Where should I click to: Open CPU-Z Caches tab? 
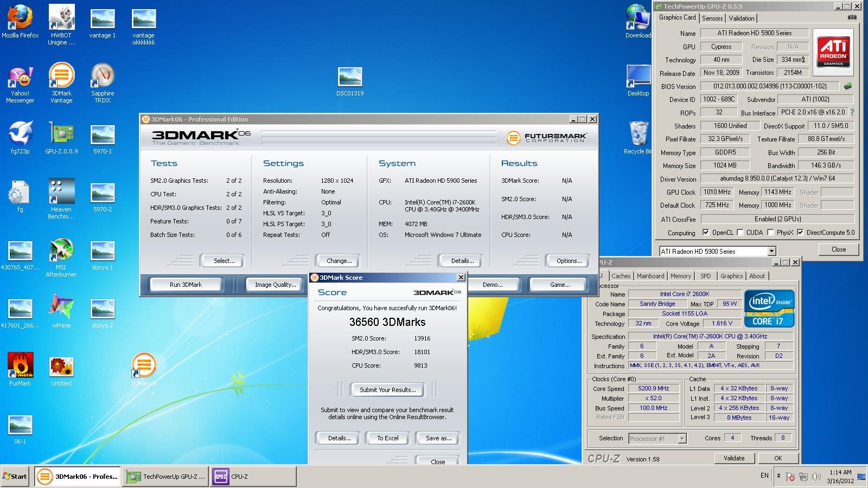[x=621, y=276]
